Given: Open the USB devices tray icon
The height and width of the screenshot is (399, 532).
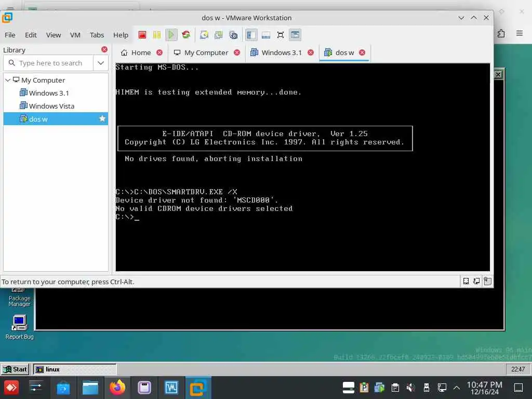Looking at the screenshot, I should pyautogui.click(x=427, y=388).
